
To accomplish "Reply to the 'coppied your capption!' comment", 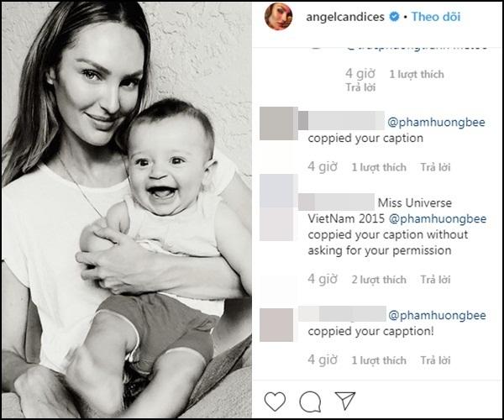I will 436,360.
